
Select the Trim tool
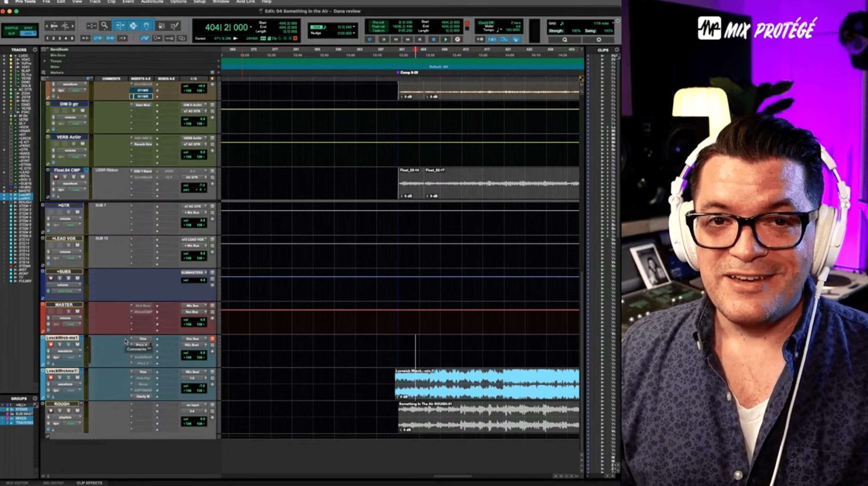tap(120, 26)
